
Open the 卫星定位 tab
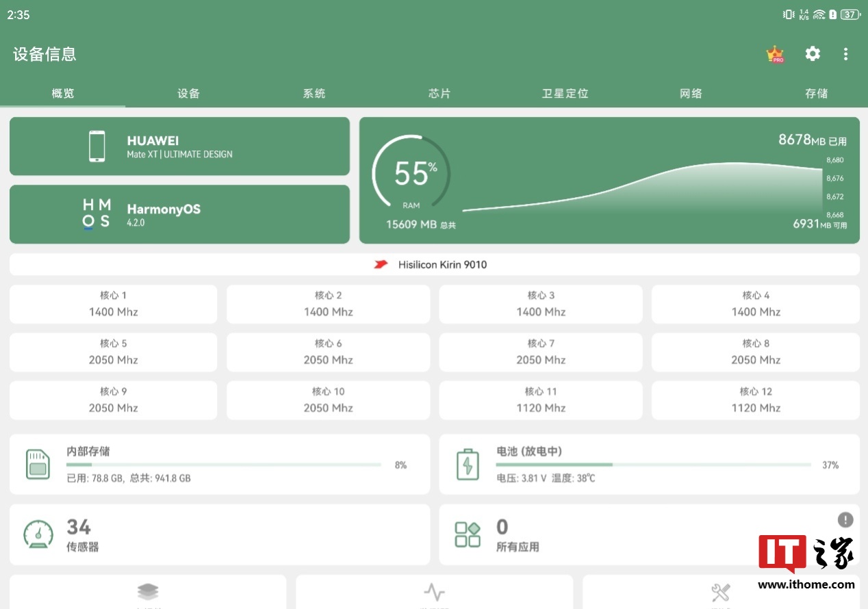565,94
